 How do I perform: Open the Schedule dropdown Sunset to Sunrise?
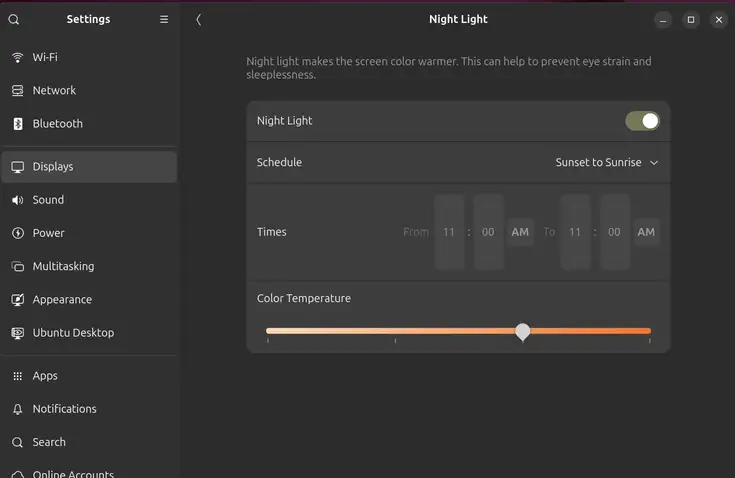(x=607, y=163)
